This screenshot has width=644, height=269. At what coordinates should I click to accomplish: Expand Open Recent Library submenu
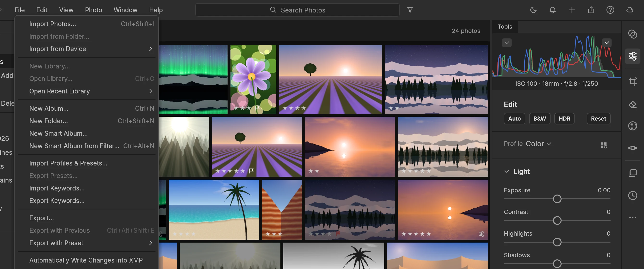[87, 91]
